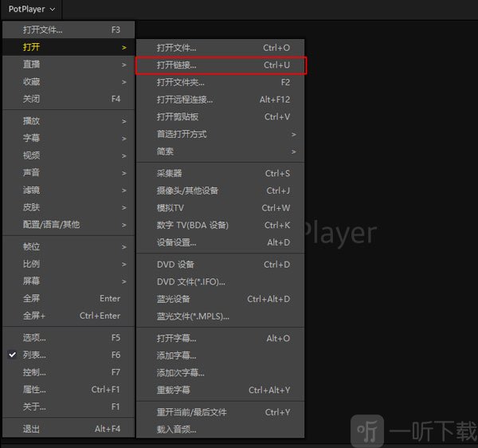Open the 帧位 submenu
The image size is (478, 448).
[69, 247]
